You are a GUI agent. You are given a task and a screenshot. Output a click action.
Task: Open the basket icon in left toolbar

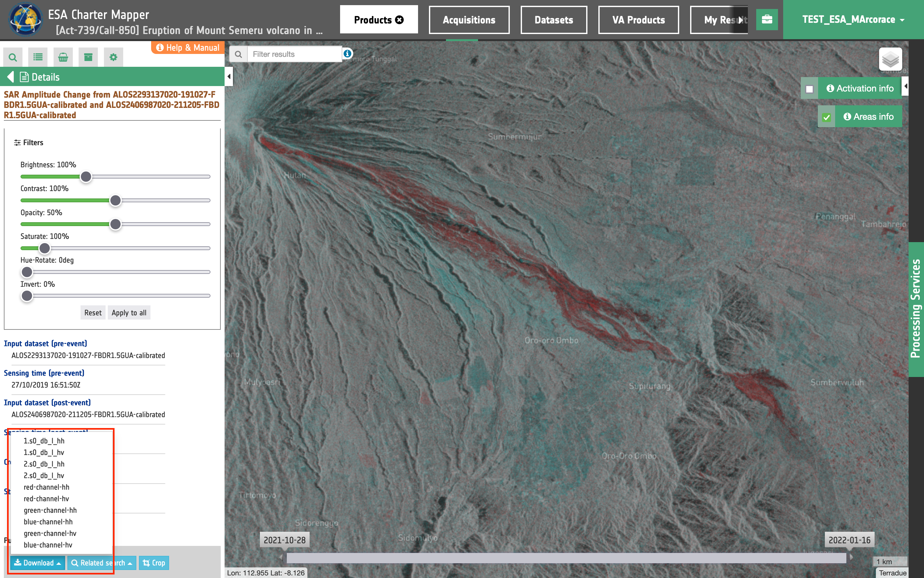click(x=63, y=57)
